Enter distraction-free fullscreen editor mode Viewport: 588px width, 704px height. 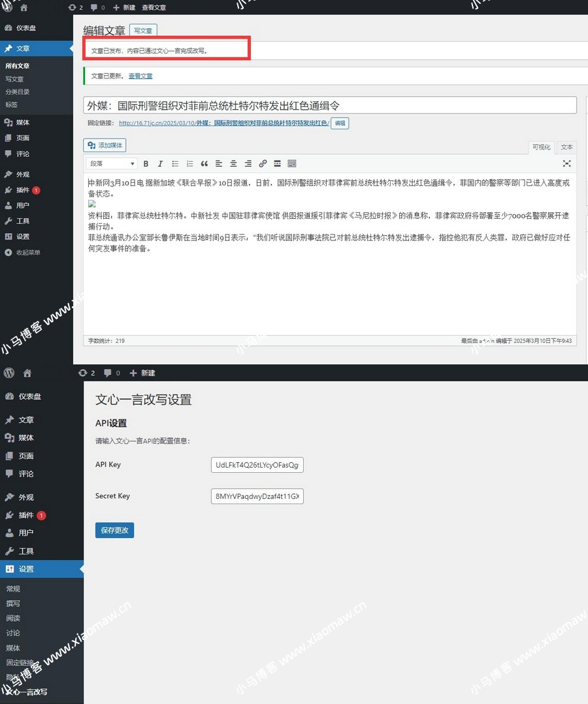coord(567,163)
